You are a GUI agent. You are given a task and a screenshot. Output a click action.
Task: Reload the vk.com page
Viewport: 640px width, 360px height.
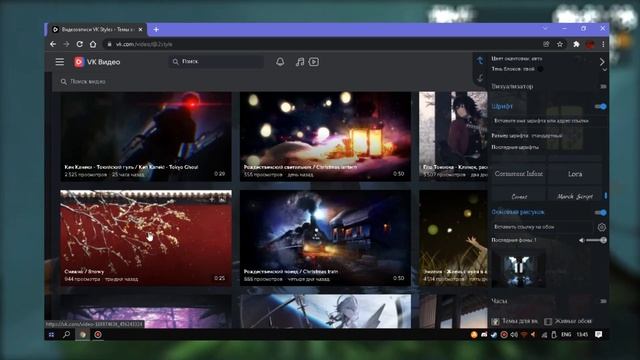[80, 44]
